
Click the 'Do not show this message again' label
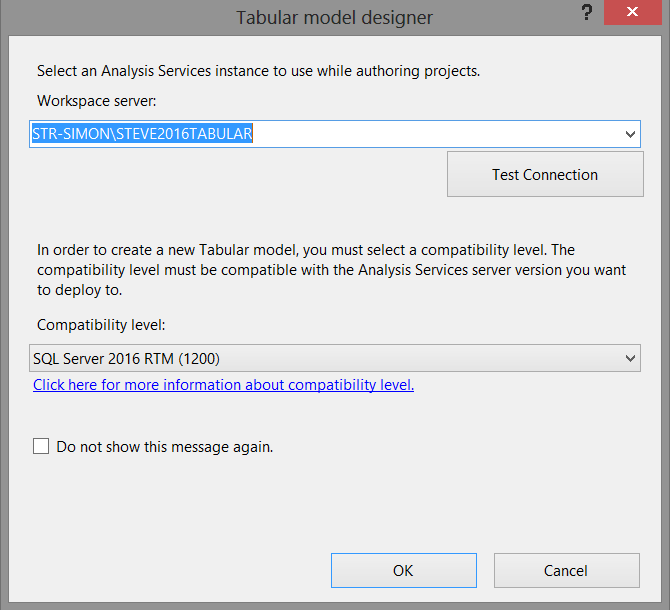tap(165, 447)
